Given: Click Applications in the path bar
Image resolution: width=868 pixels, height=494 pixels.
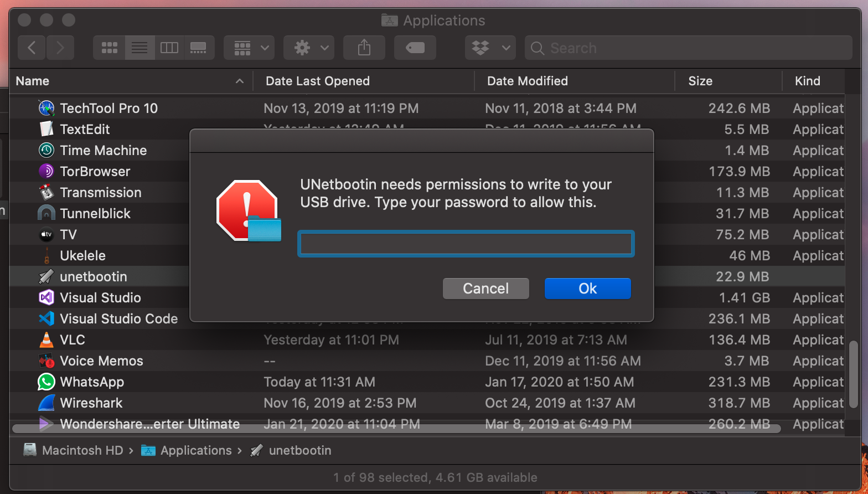Looking at the screenshot, I should coord(187,450).
